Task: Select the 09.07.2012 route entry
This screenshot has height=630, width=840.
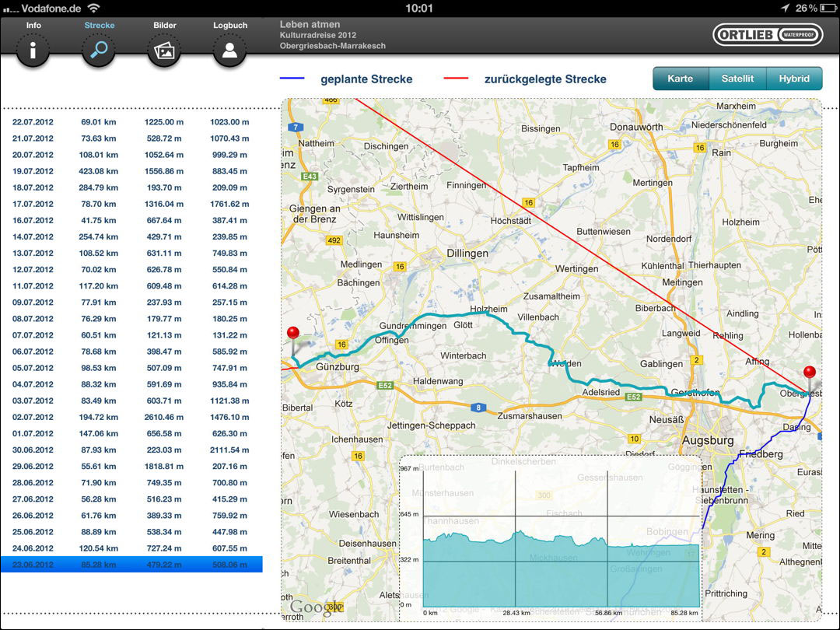Action: click(131, 302)
